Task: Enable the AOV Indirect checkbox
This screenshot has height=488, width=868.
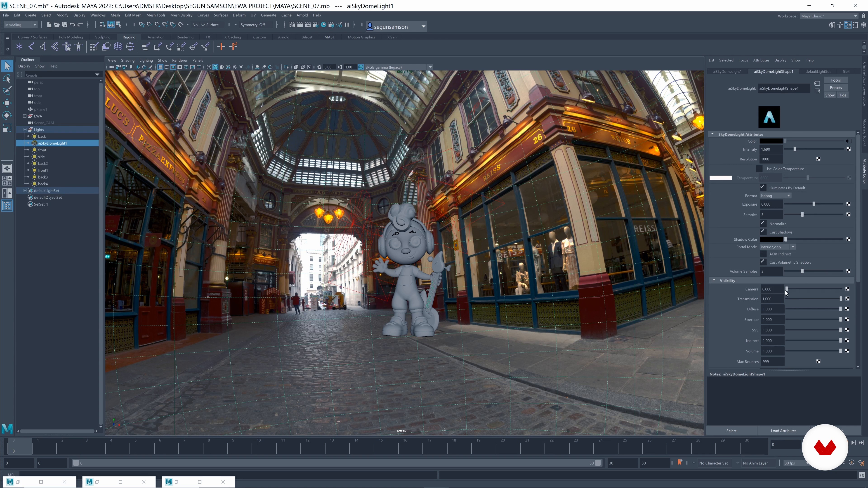Action: (763, 254)
